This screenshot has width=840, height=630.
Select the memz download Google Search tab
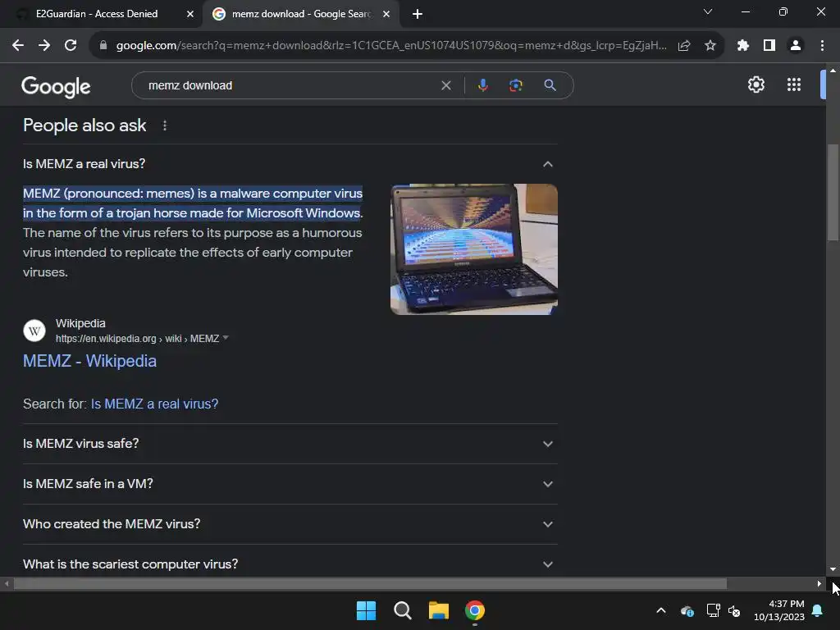tap(300, 14)
